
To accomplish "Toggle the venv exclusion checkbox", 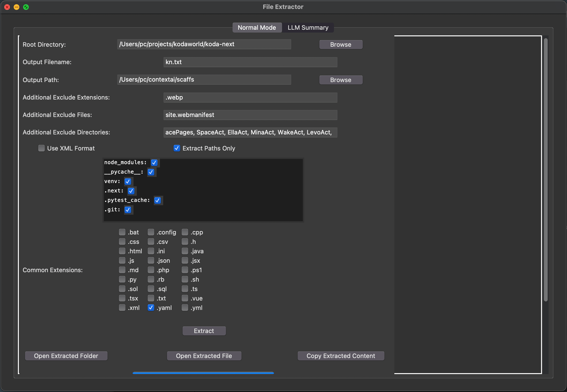I will [128, 182].
